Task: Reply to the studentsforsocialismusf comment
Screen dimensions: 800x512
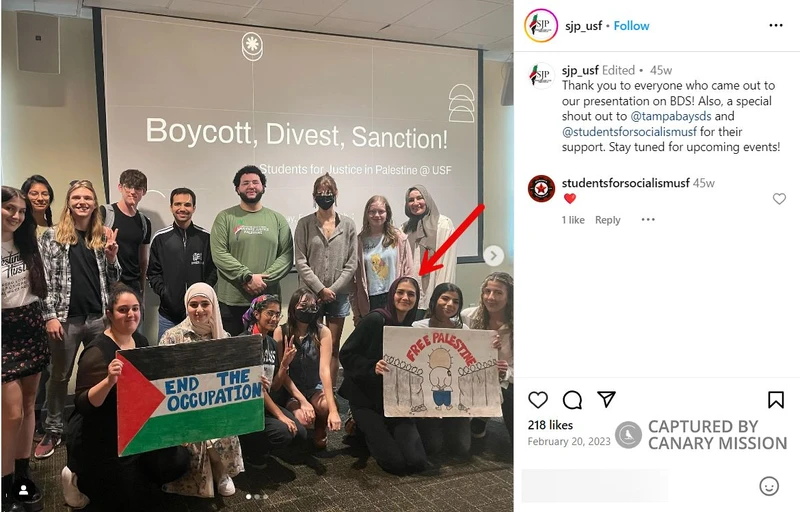Action: 608,220
